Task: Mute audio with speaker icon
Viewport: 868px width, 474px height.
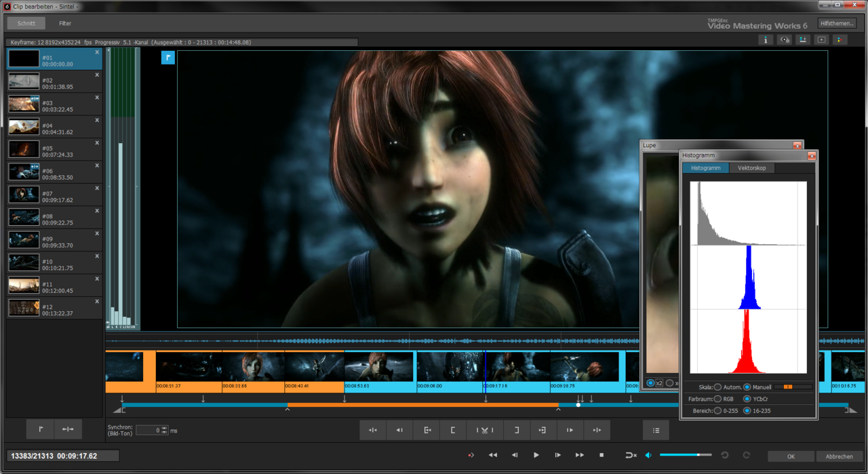Action: click(x=648, y=455)
